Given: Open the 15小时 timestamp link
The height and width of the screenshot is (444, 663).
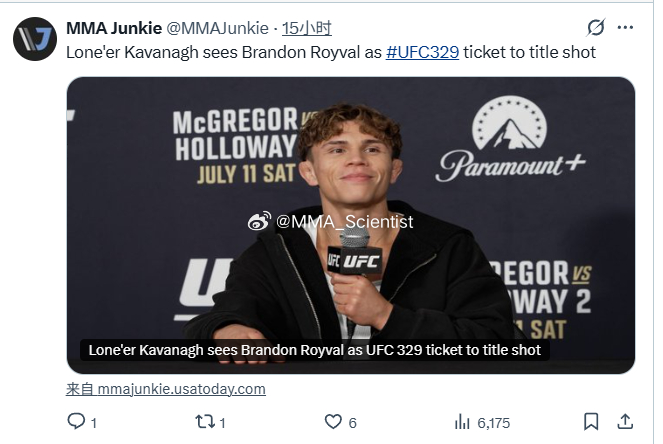Looking at the screenshot, I should [307, 28].
